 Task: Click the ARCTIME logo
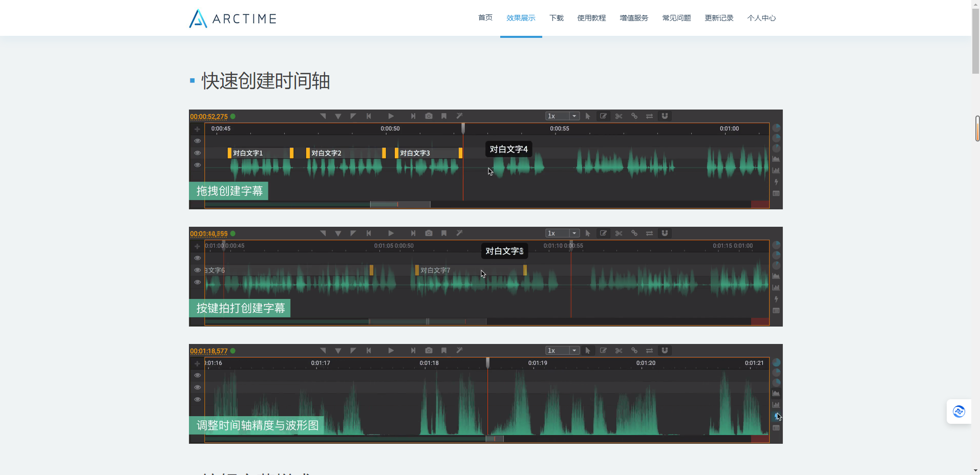[x=232, y=18]
